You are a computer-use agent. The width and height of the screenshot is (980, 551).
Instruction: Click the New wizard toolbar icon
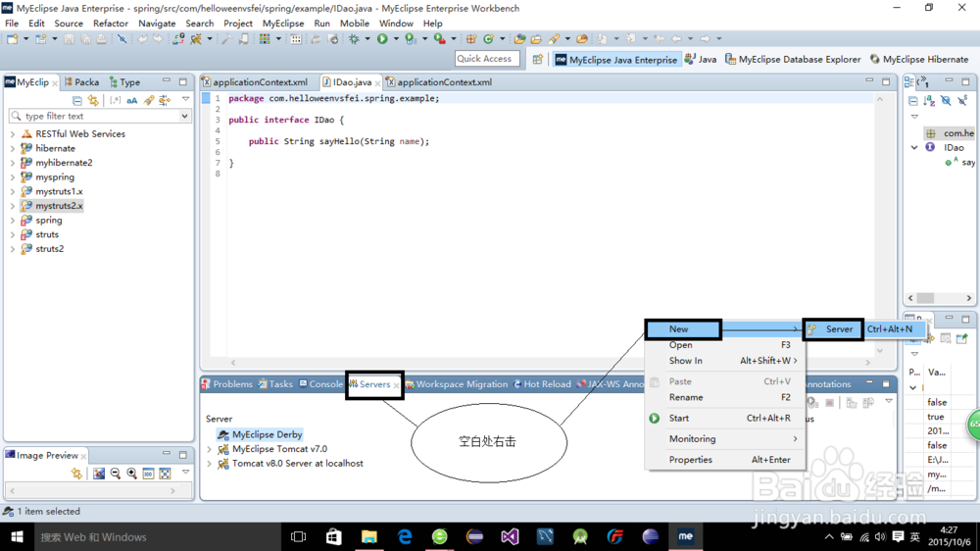[x=12, y=39]
